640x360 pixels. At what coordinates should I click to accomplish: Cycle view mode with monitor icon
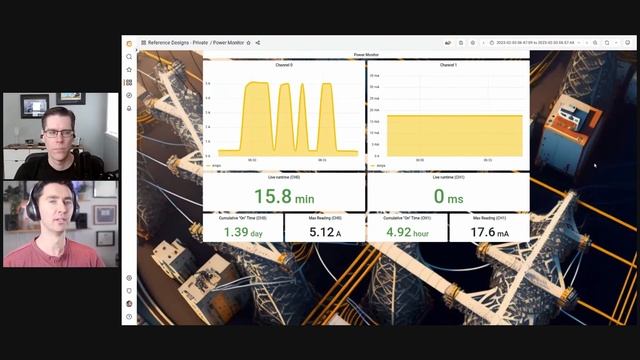tap(628, 42)
